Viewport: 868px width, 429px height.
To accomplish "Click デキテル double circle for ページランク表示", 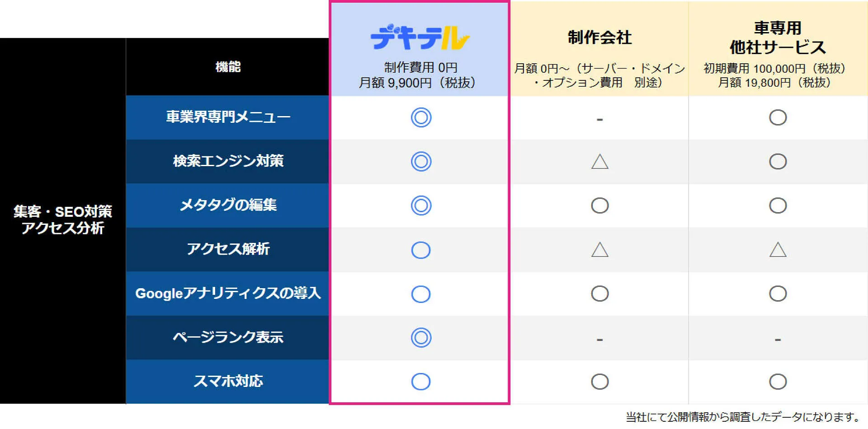I will tap(421, 337).
